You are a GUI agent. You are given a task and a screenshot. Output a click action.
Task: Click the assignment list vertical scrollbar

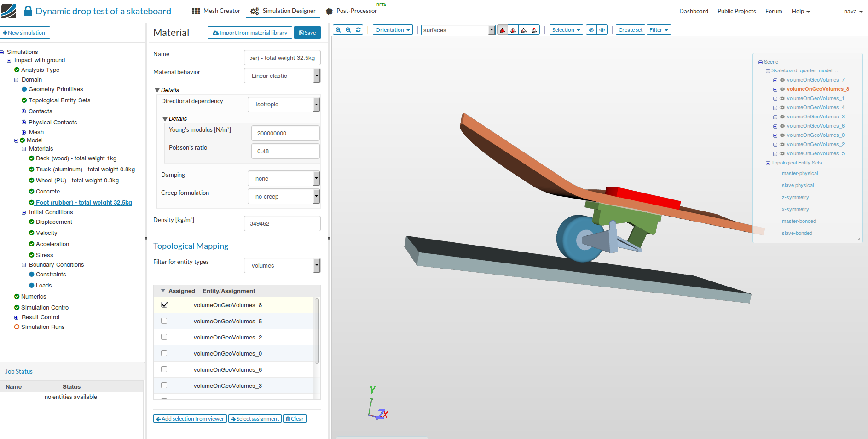click(x=317, y=331)
